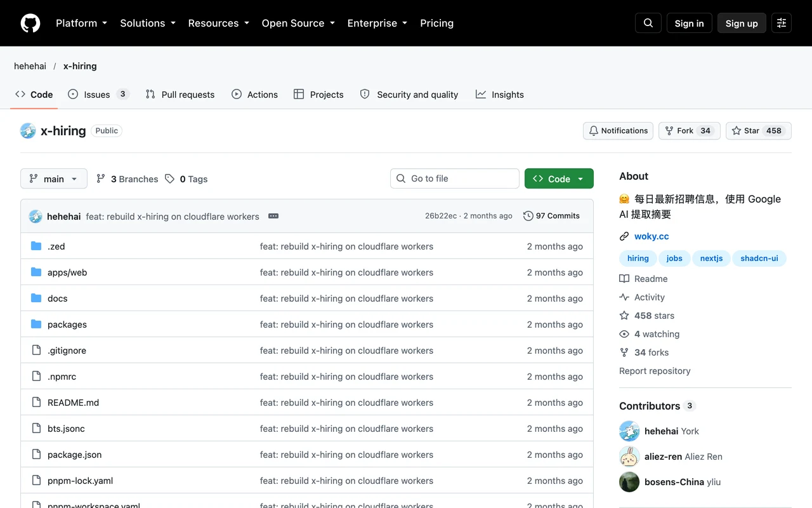Star the x-hiring repository
Screen dimensions: 812x508
[x=759, y=131]
